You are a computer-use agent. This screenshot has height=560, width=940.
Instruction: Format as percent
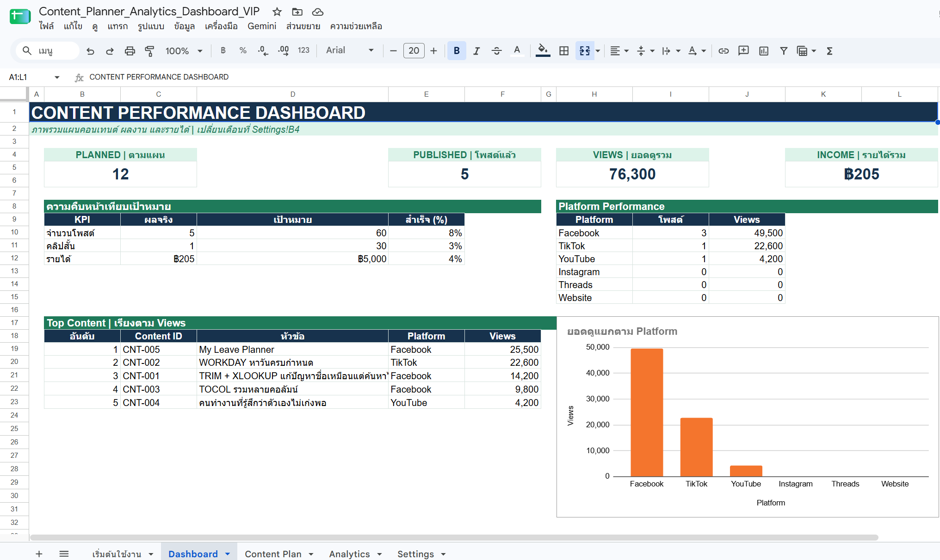click(x=243, y=50)
